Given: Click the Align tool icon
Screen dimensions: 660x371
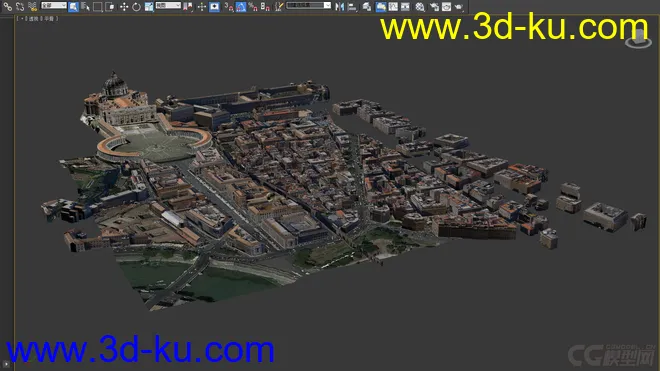Looking at the screenshot, I should (352, 7).
